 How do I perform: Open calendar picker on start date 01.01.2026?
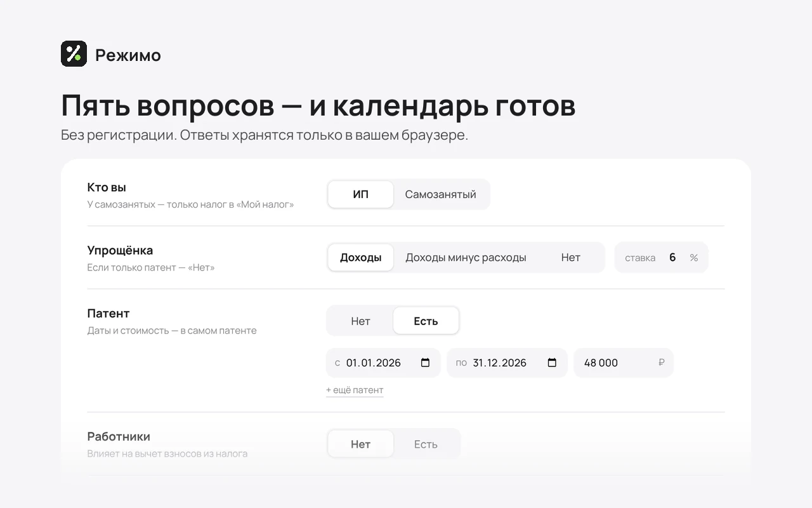tap(425, 363)
